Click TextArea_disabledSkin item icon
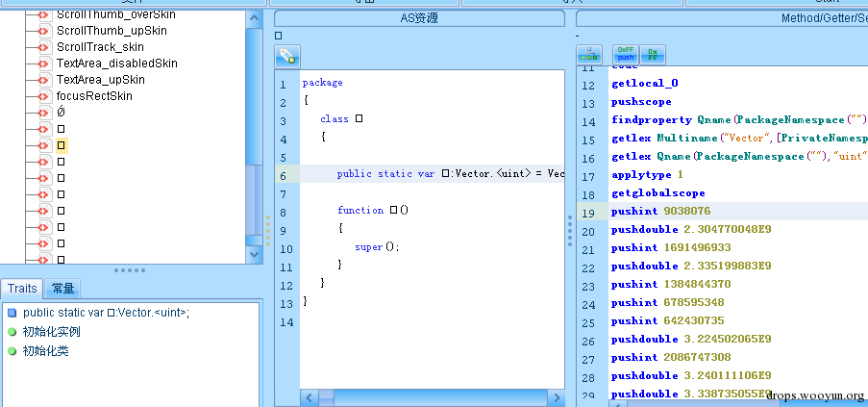This screenshot has width=868, height=407. [44, 64]
